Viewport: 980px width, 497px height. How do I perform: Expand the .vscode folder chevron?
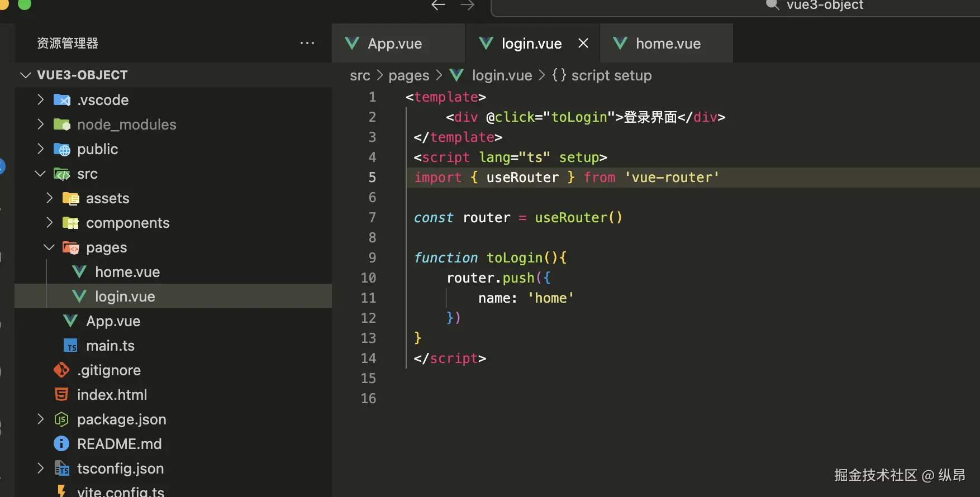coord(40,100)
